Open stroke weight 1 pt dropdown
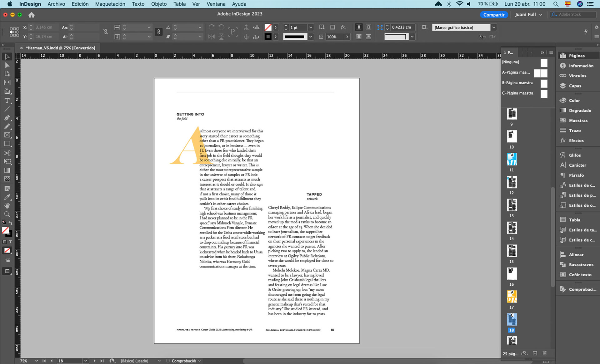 (311, 27)
